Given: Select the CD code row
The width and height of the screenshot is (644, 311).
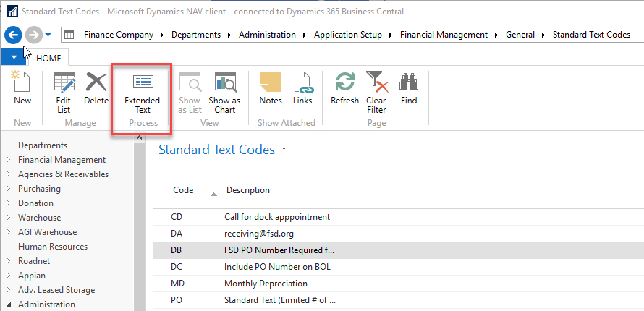Looking at the screenshot, I should coord(399,217).
